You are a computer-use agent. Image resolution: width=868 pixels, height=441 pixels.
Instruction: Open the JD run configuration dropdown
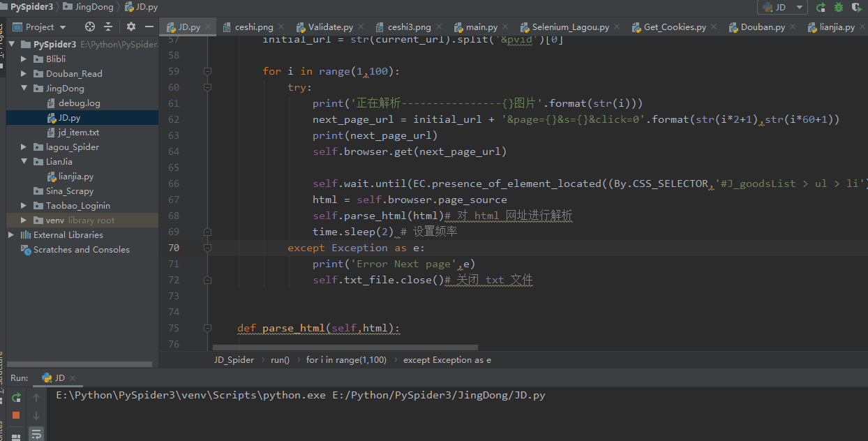[782, 7]
